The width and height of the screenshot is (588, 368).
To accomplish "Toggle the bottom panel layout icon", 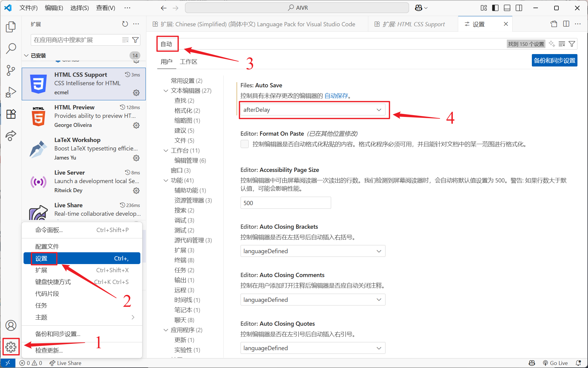I will [507, 8].
